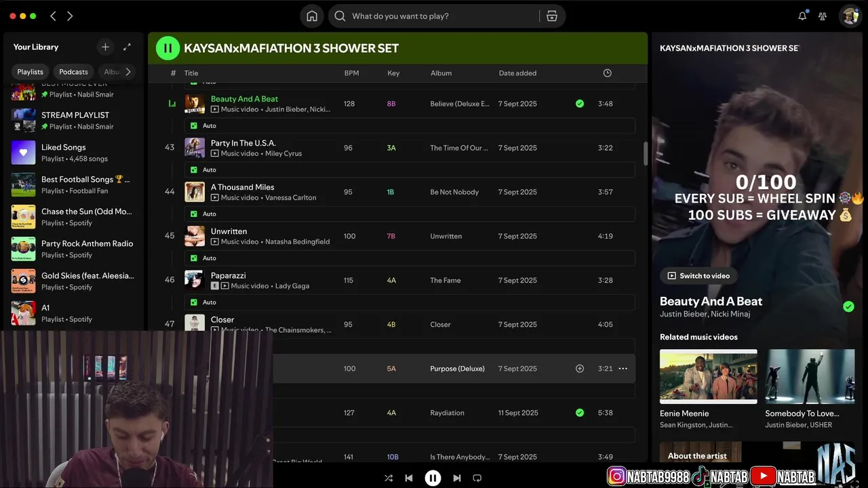The height and width of the screenshot is (488, 868).
Task: Open the Browse icon in search bar
Action: (x=552, y=16)
